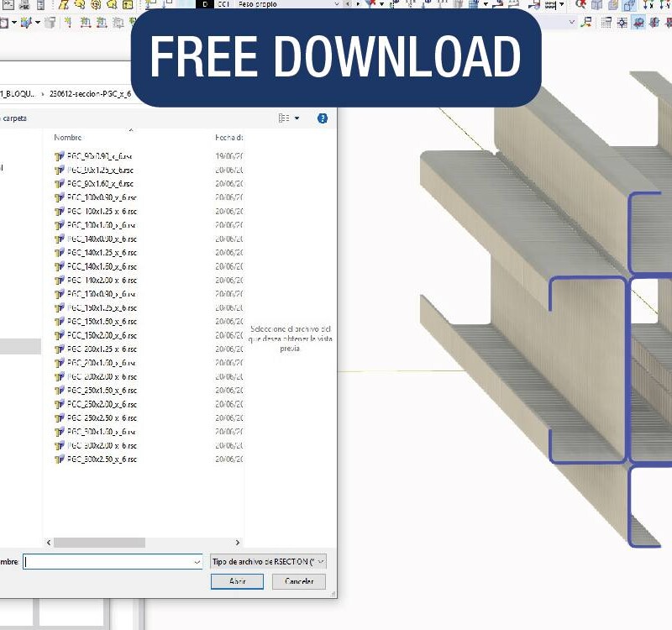This screenshot has width=672, height=630.
Task: Select file PGC_150x2.00_x_6.rsc
Action: click(x=96, y=335)
